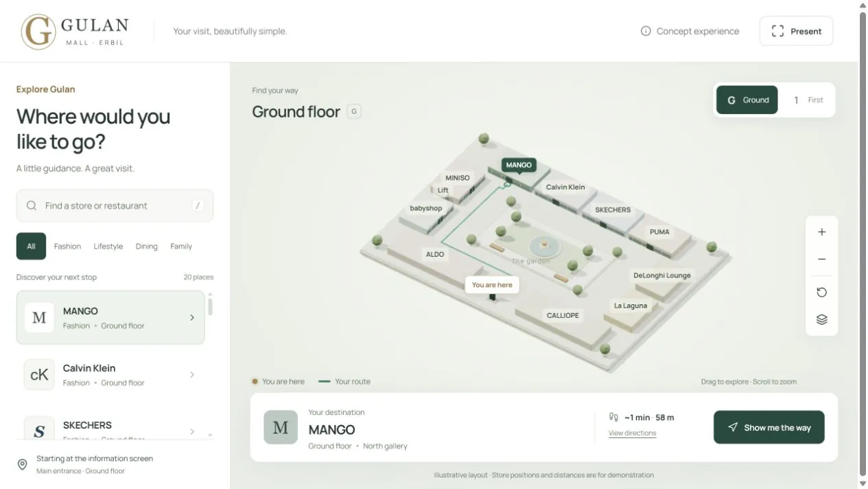Image resolution: width=868 pixels, height=489 pixels.
Task: Click the MANGO marker on the map
Action: click(x=519, y=165)
